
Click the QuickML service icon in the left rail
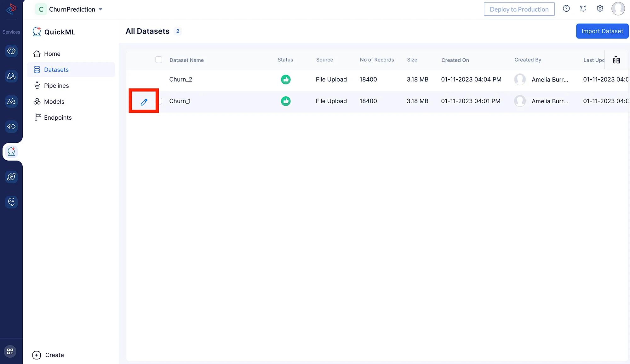click(x=11, y=152)
